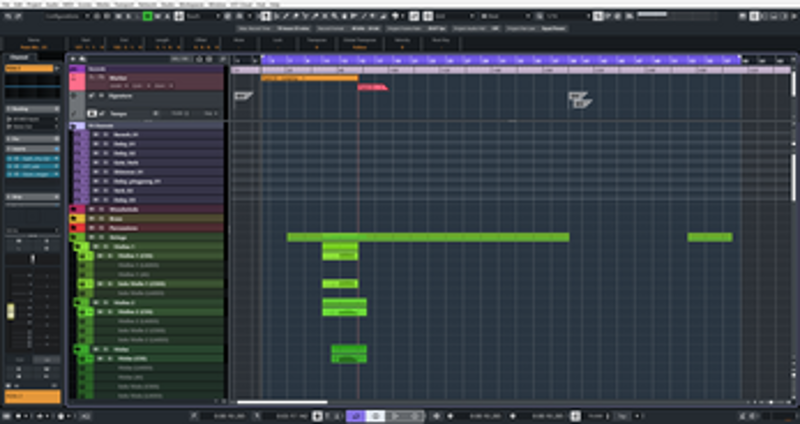The height and width of the screenshot is (424, 800).
Task: Click the yellow Brass folder icon
Action: click(74, 218)
